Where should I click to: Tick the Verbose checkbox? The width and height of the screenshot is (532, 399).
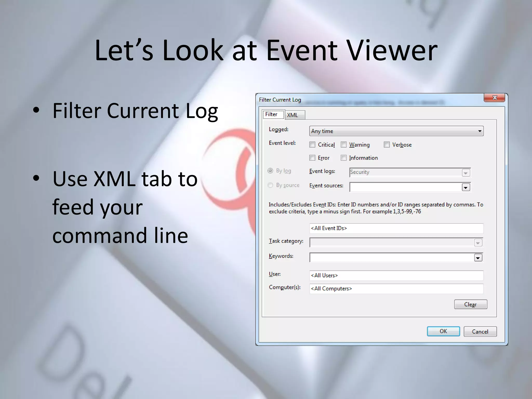click(387, 145)
